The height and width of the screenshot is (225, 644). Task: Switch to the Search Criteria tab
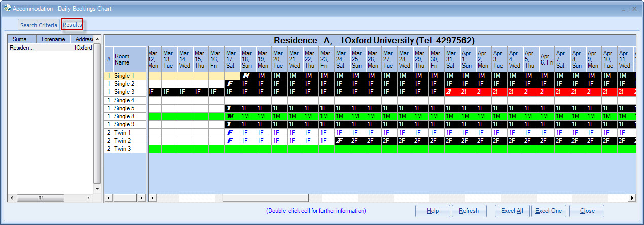click(39, 25)
